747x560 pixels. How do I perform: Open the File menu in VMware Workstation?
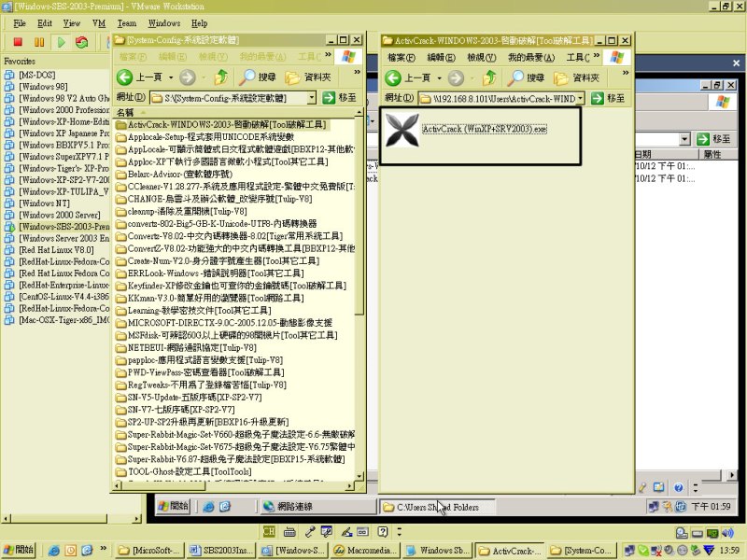(20, 22)
